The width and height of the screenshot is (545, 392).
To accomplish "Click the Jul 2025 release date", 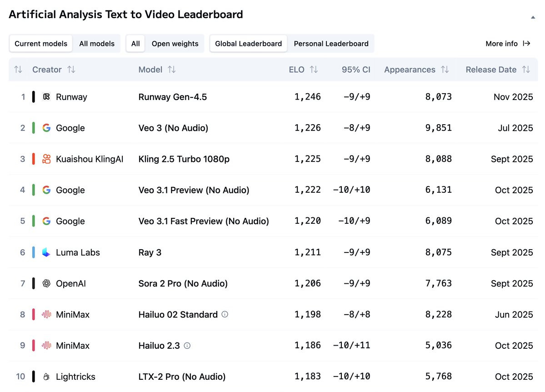I will [x=515, y=128].
